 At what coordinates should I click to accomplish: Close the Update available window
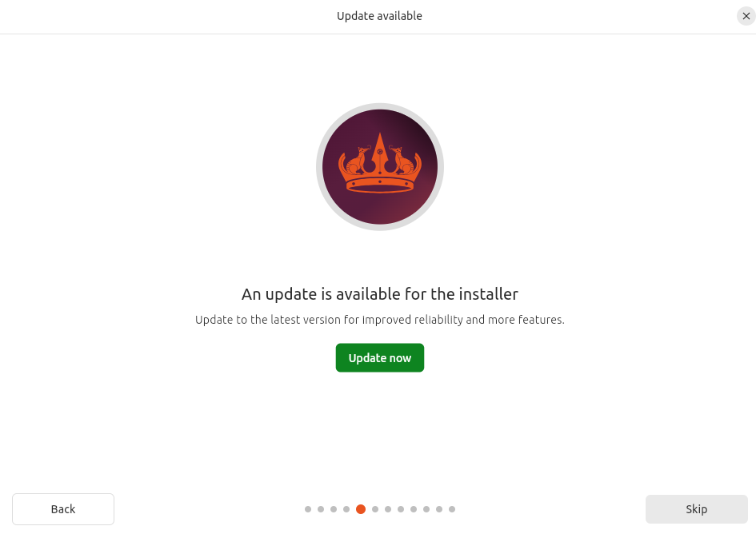pos(746,16)
